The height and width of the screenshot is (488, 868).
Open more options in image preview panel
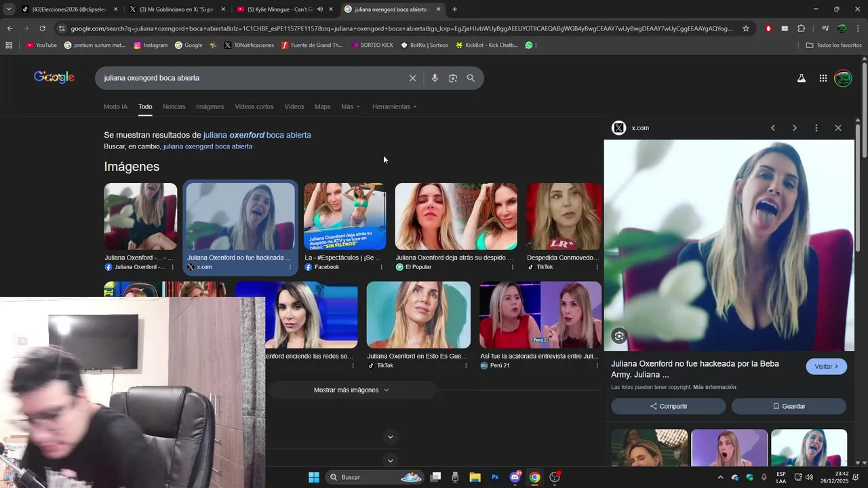tap(816, 127)
